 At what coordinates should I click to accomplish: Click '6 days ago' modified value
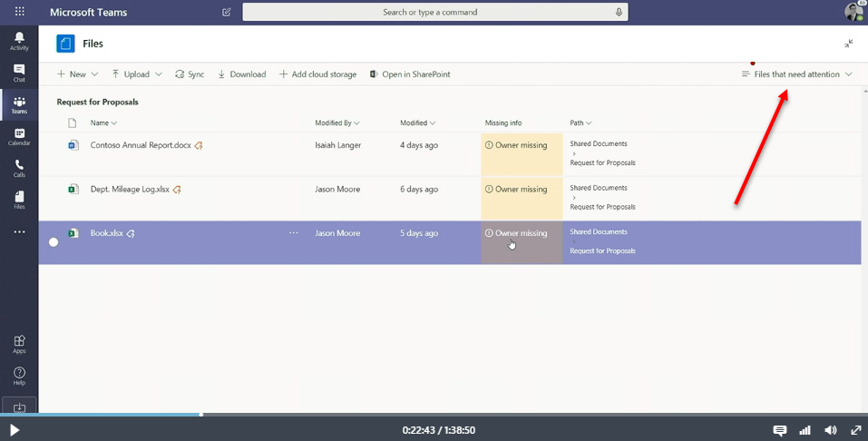coord(419,190)
